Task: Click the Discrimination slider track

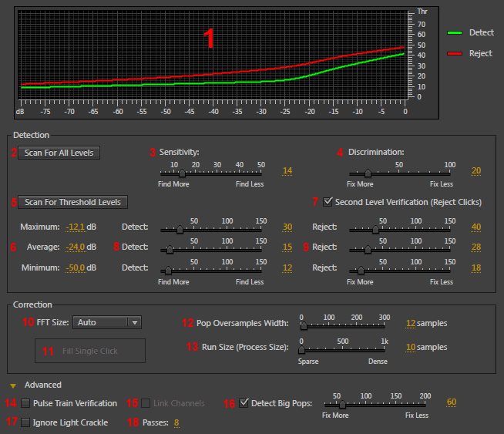Action: tap(399, 173)
